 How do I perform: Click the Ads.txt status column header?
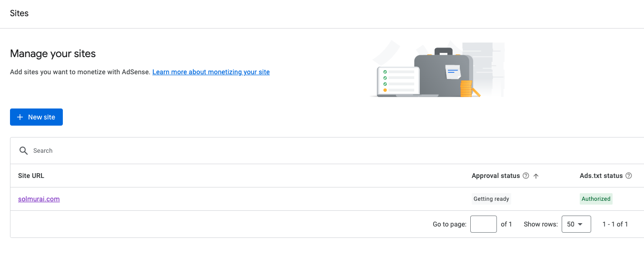click(601, 176)
